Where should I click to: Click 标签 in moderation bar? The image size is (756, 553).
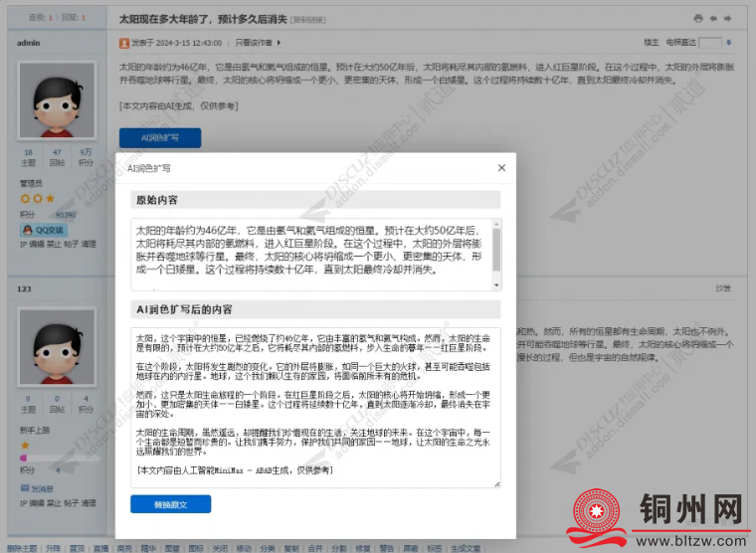(x=435, y=548)
